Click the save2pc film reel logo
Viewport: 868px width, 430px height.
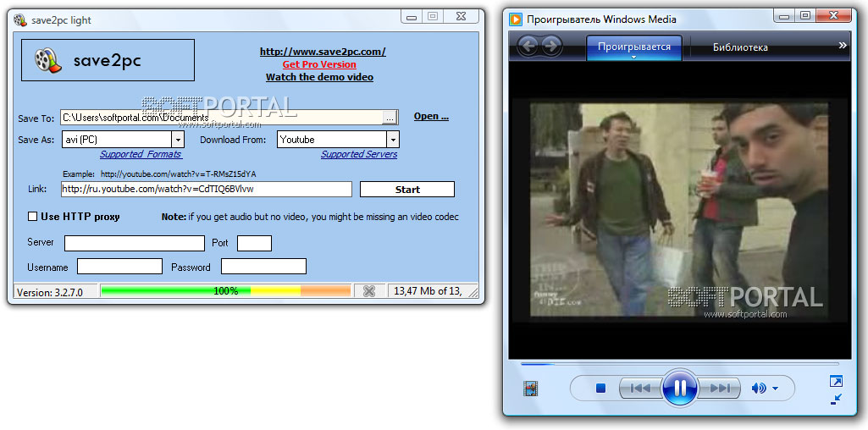[x=47, y=60]
